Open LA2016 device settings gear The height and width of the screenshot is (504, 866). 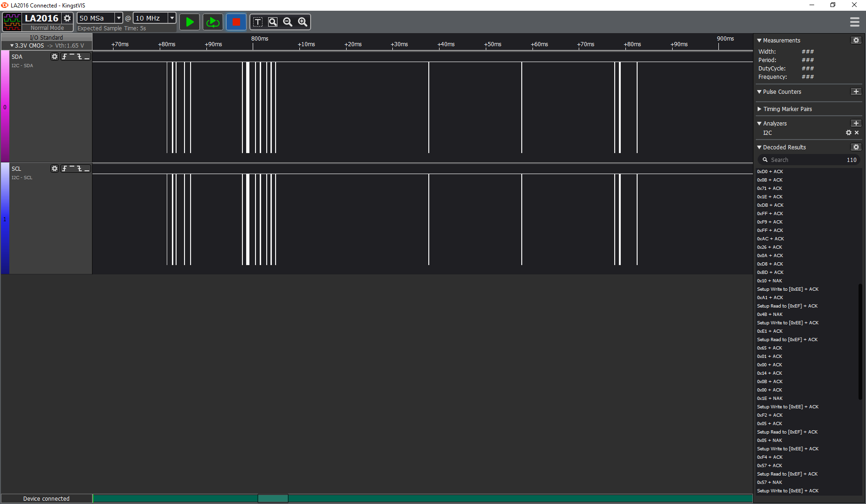(x=67, y=18)
